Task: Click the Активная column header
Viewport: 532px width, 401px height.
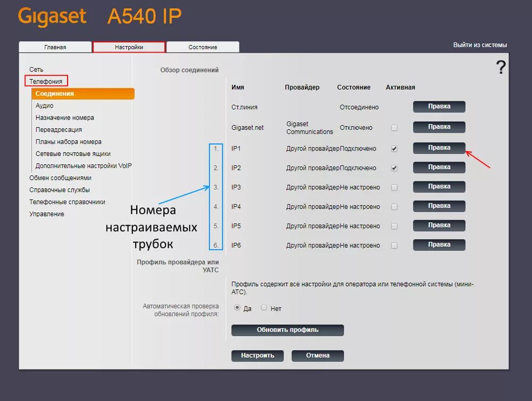Action: click(x=401, y=87)
